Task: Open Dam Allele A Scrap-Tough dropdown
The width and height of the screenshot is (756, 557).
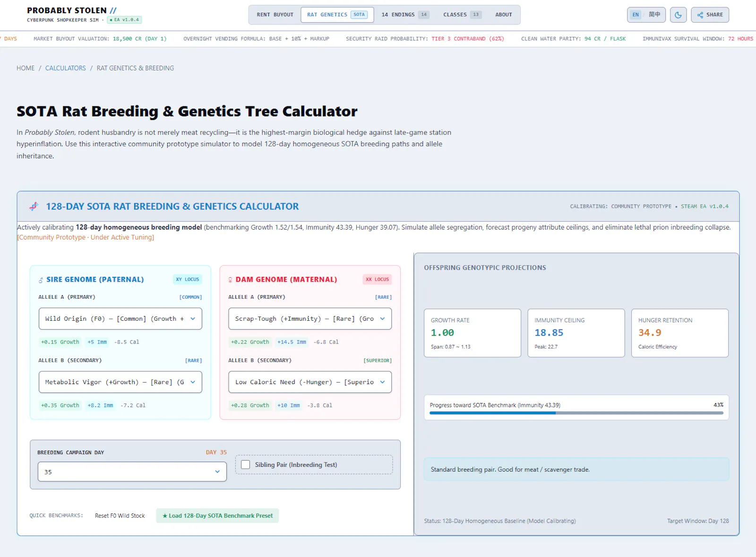Action: coord(310,319)
